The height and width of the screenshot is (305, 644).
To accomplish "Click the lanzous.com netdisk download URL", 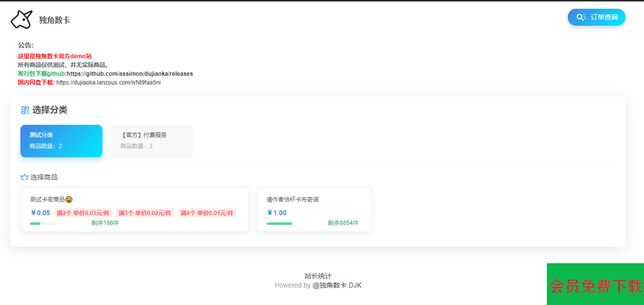I will coord(108,83).
